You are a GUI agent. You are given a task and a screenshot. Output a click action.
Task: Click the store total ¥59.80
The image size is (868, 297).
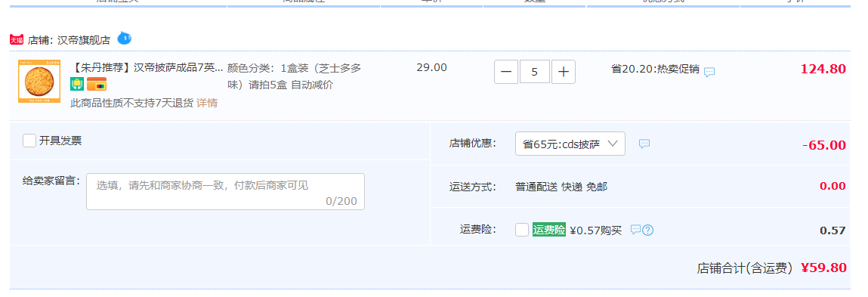(x=823, y=268)
